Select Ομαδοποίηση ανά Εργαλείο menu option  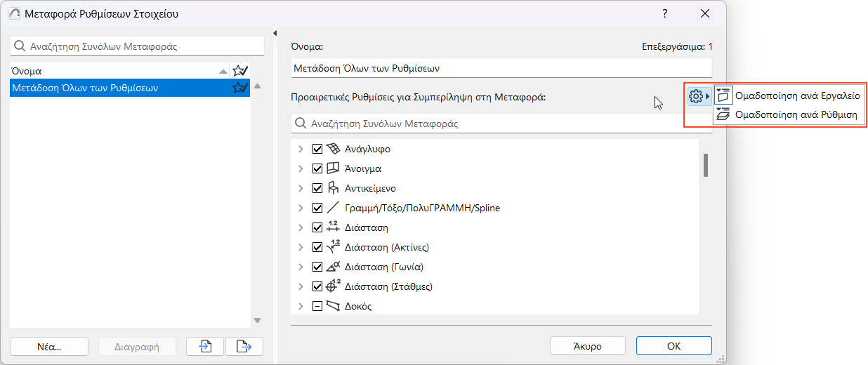(796, 95)
